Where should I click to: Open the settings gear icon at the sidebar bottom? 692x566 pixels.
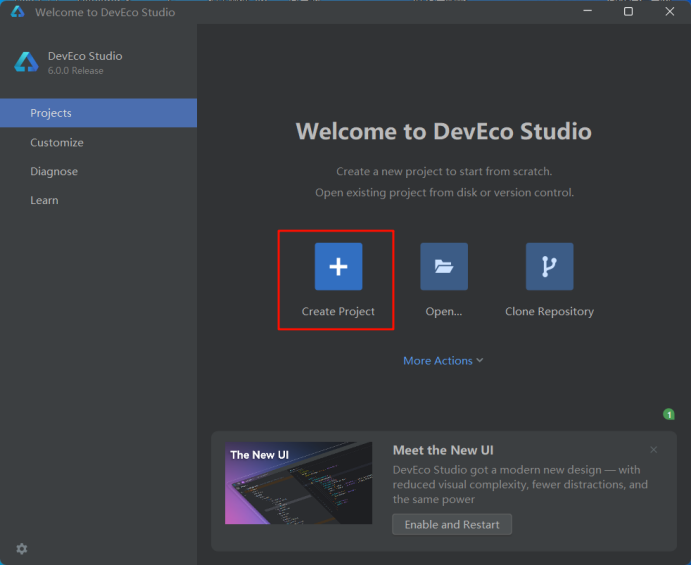click(22, 548)
